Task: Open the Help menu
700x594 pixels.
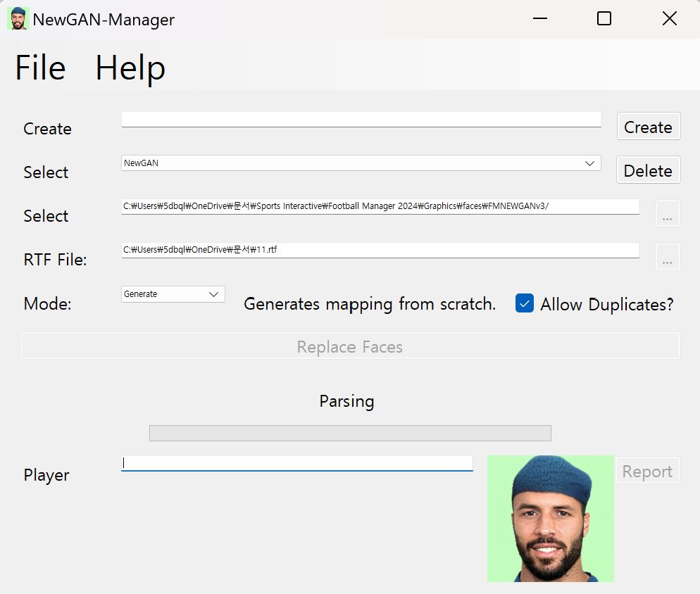Action: pos(130,68)
